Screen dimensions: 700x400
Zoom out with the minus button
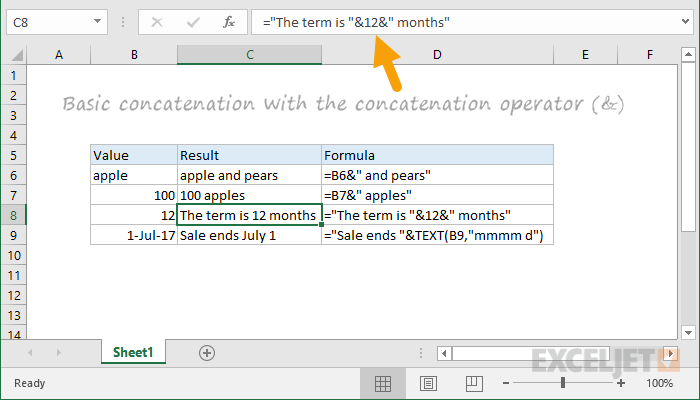point(506,383)
